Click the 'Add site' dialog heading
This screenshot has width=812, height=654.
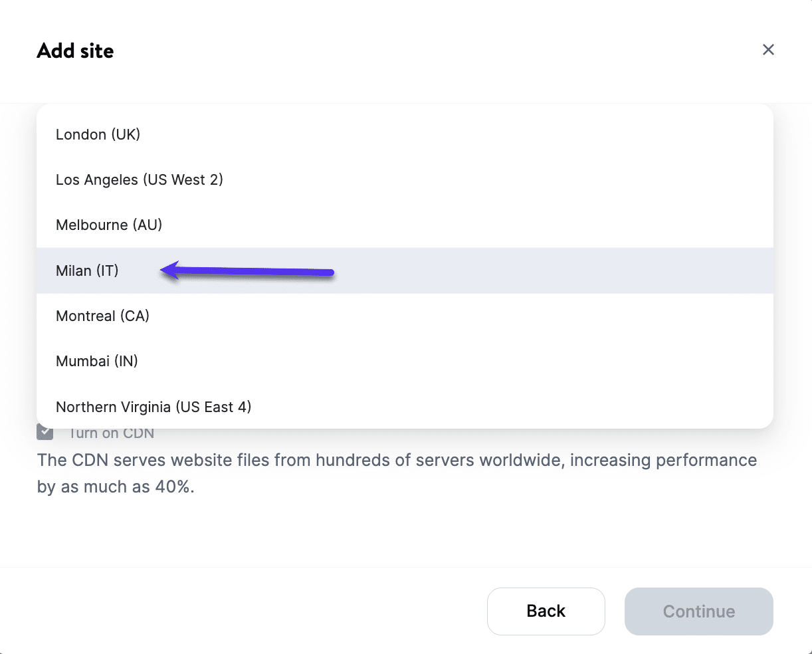75,51
